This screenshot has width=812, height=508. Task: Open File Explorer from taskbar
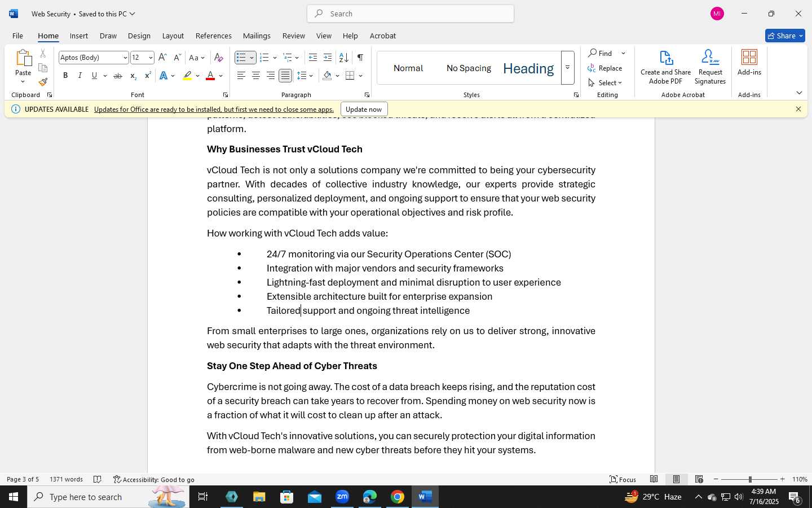(x=259, y=497)
